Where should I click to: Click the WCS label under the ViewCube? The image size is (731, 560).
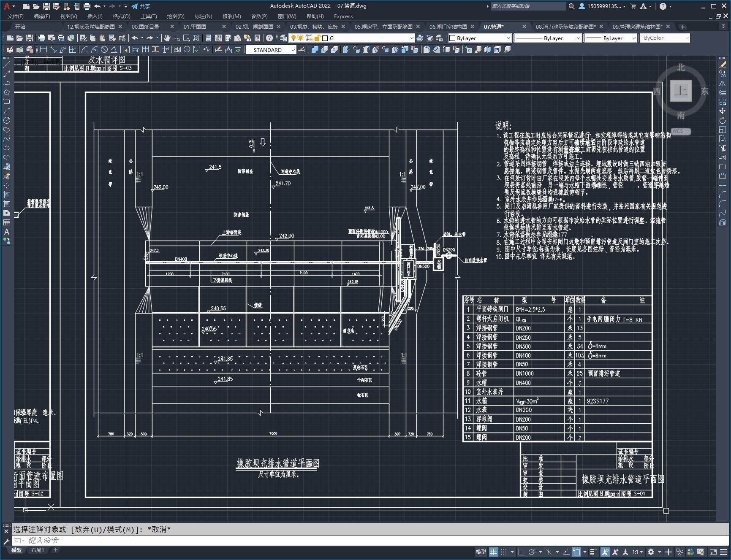click(680, 131)
